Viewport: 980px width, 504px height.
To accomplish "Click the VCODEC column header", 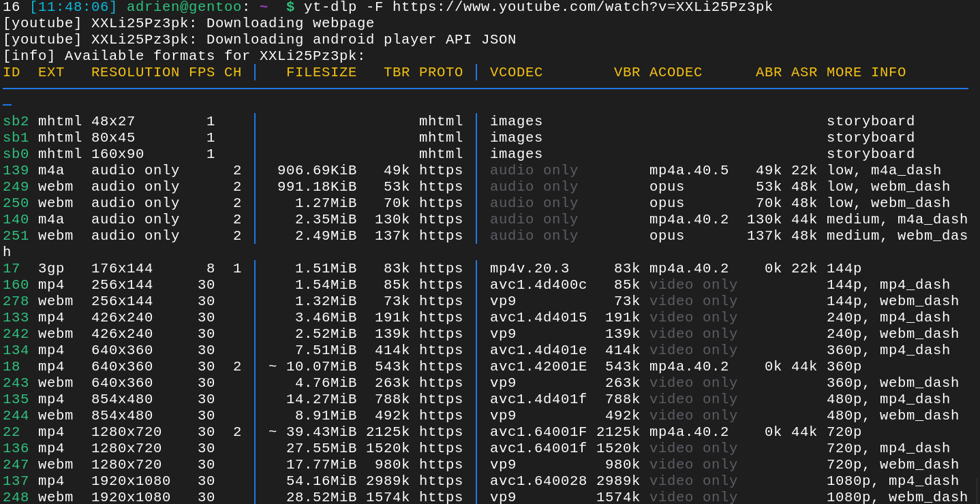I will pyautogui.click(x=517, y=72).
